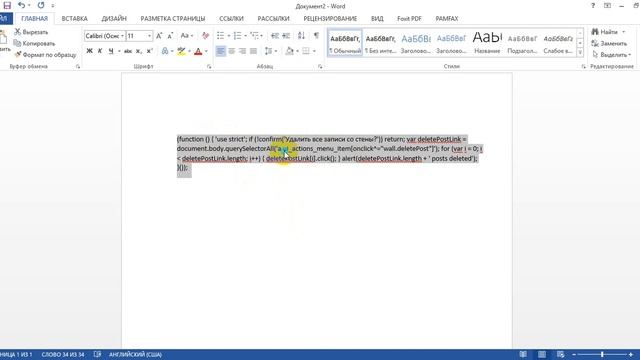Expand the styles gallery more arrow

pyautogui.click(x=580, y=52)
